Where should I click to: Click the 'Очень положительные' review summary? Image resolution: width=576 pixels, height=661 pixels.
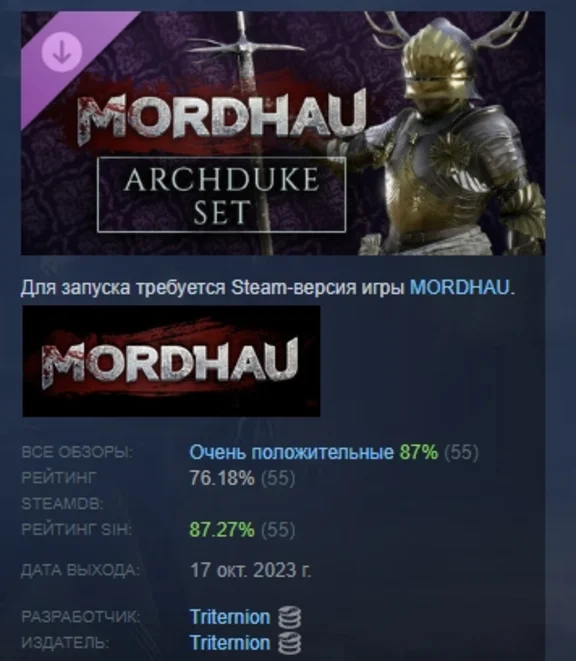point(291,452)
